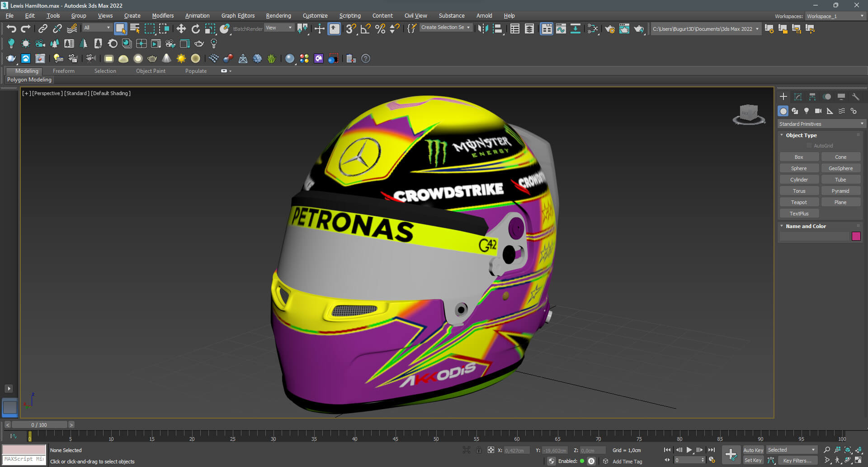Image resolution: width=868 pixels, height=467 pixels.
Task: Open the View reference coordinate dropdown
Action: (x=279, y=28)
